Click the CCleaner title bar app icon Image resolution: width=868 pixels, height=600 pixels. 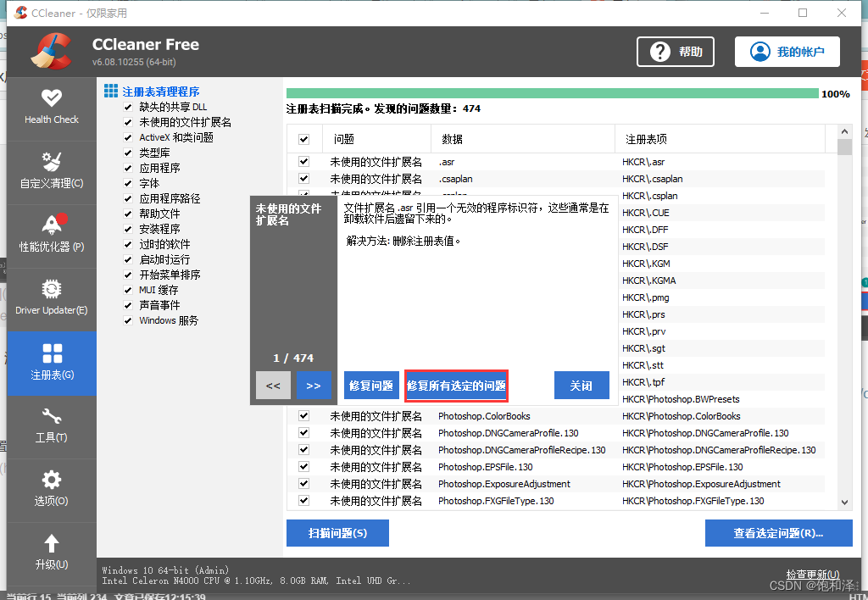21,12
